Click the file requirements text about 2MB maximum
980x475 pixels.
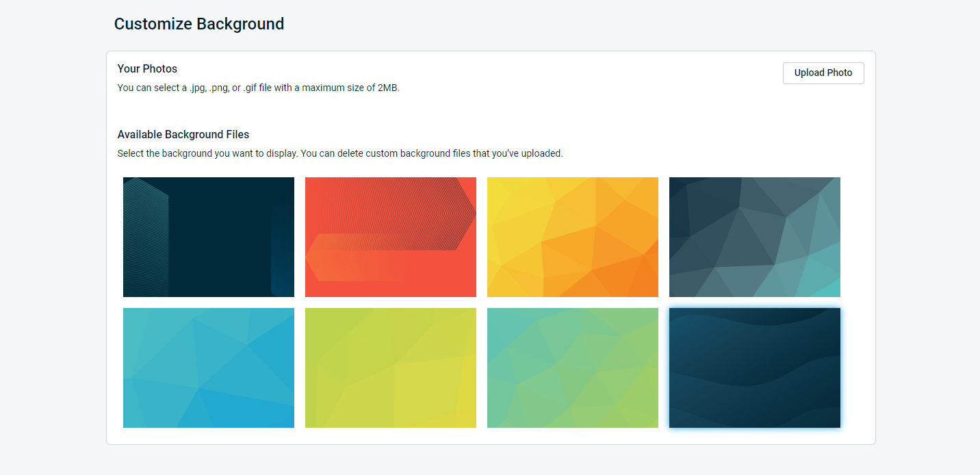pyautogui.click(x=258, y=87)
